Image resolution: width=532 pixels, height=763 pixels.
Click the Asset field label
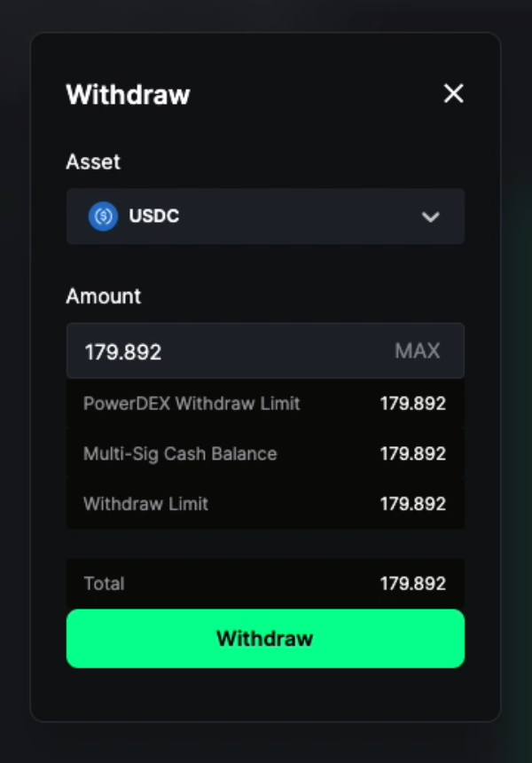[x=93, y=162]
